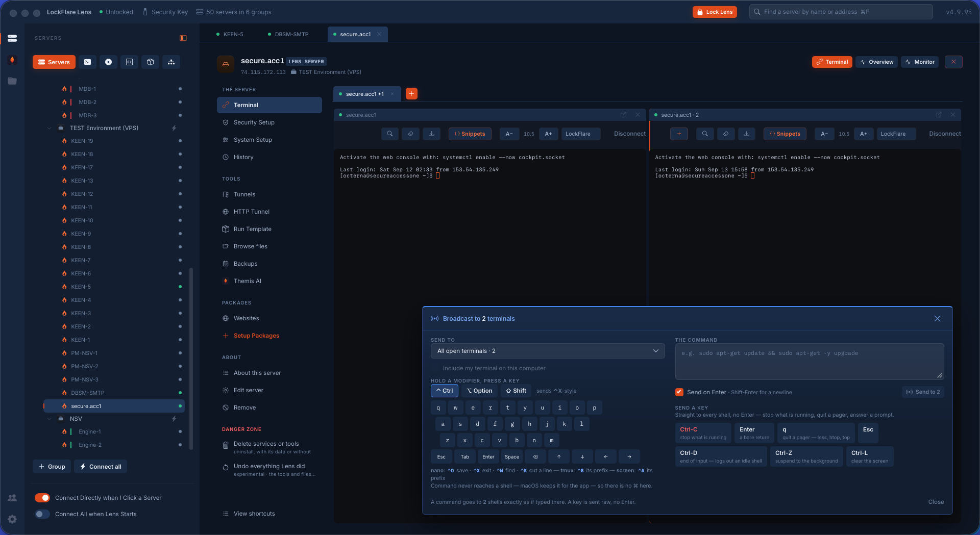
Task: Click the command text area in Broadcast
Action: 809,362
